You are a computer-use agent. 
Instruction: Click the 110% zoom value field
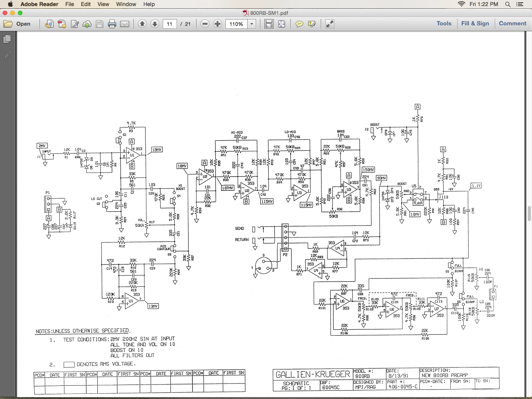click(236, 24)
